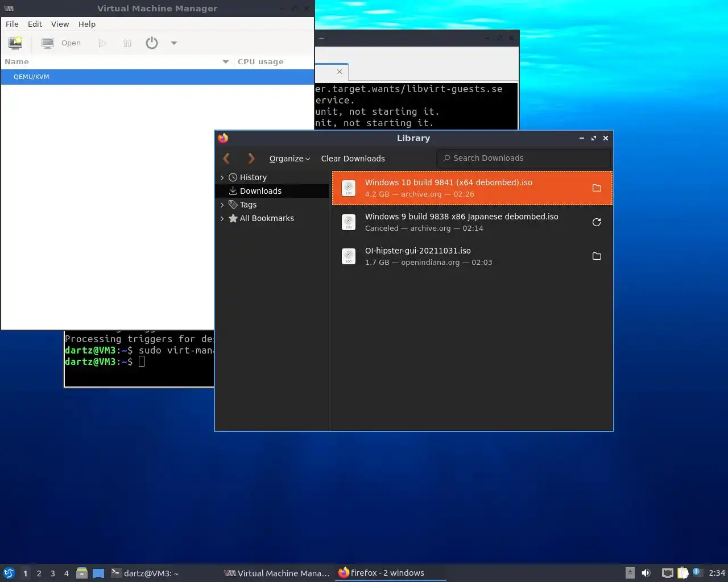Select the OI-hipster-gui-20211031.iso download
This screenshot has height=582, width=728.
(472, 256)
